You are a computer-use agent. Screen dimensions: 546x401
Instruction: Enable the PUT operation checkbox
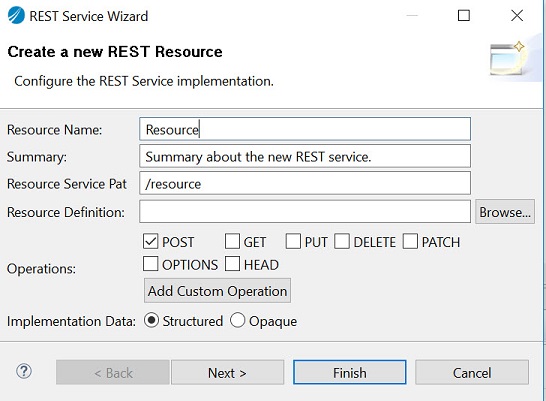coord(293,241)
